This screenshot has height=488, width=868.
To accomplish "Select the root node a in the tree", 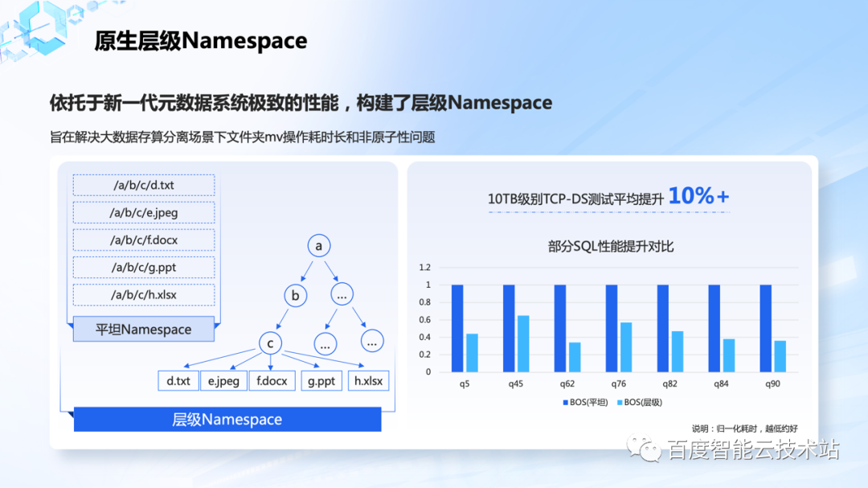I will point(319,246).
